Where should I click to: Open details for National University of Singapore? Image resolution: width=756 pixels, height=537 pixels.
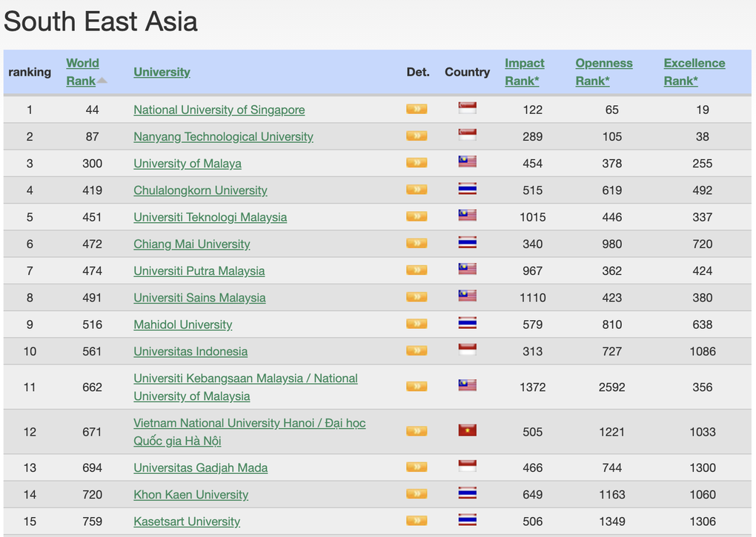click(417, 110)
